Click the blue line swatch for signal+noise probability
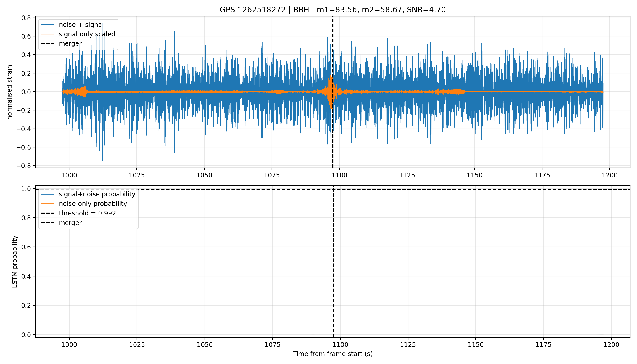The image size is (637, 364). point(48,194)
